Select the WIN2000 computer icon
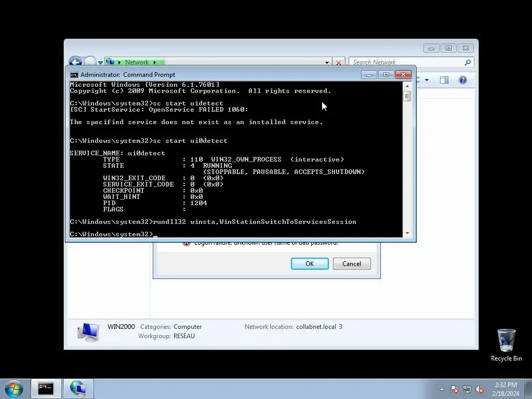Image resolution: width=532 pixels, height=399 pixels. coord(88,332)
